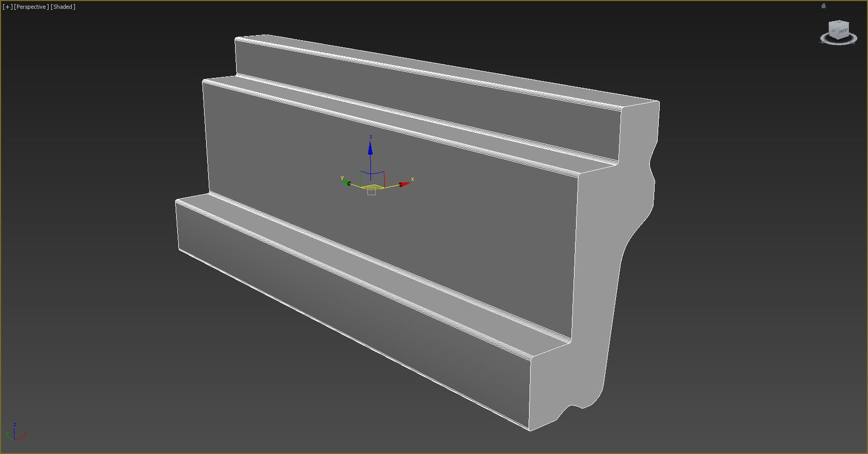Select the red X-axis arrow of the gizmo

[405, 183]
